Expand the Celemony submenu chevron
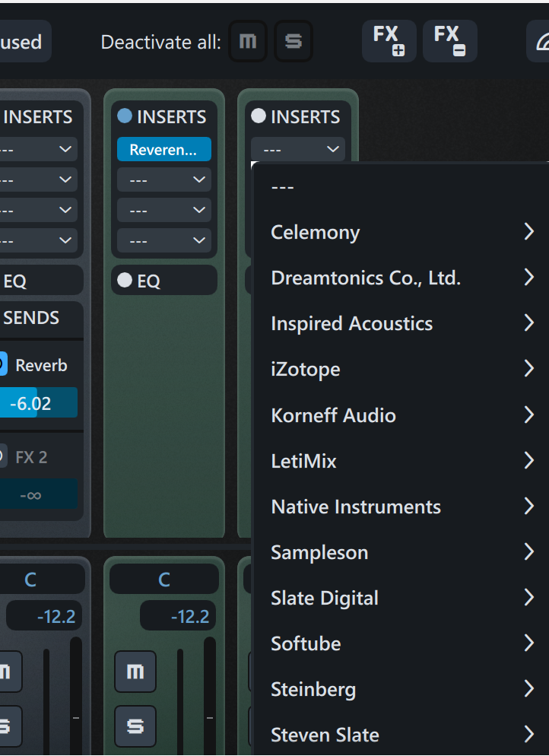The image size is (549, 756). 528,232
